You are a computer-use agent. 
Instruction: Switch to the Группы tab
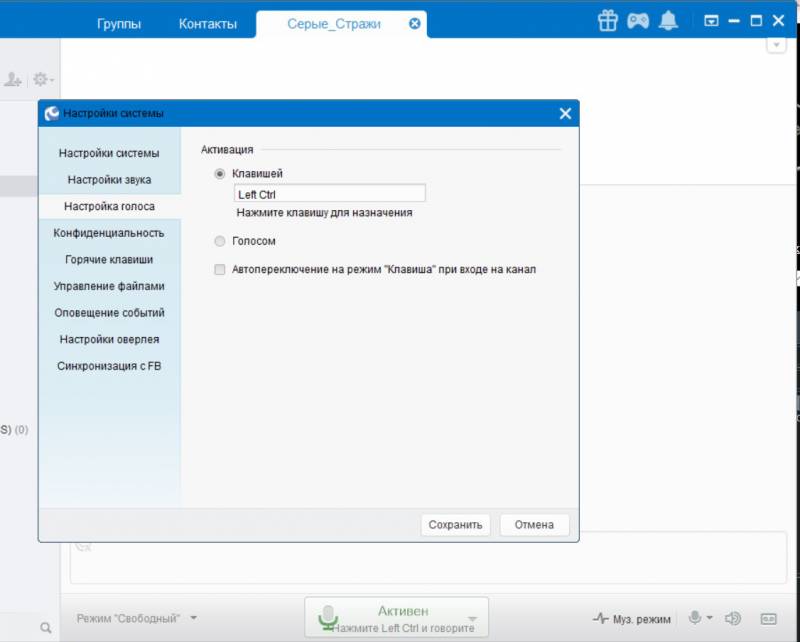tap(119, 24)
